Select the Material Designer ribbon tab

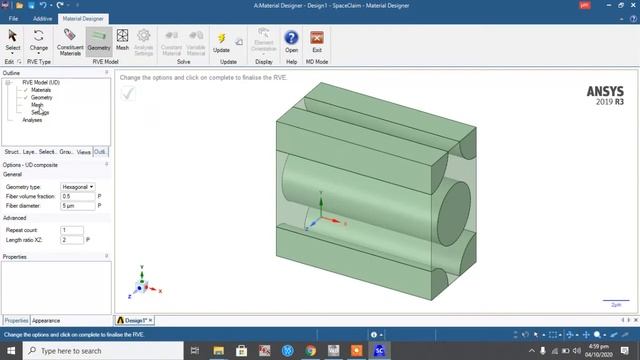(83, 19)
